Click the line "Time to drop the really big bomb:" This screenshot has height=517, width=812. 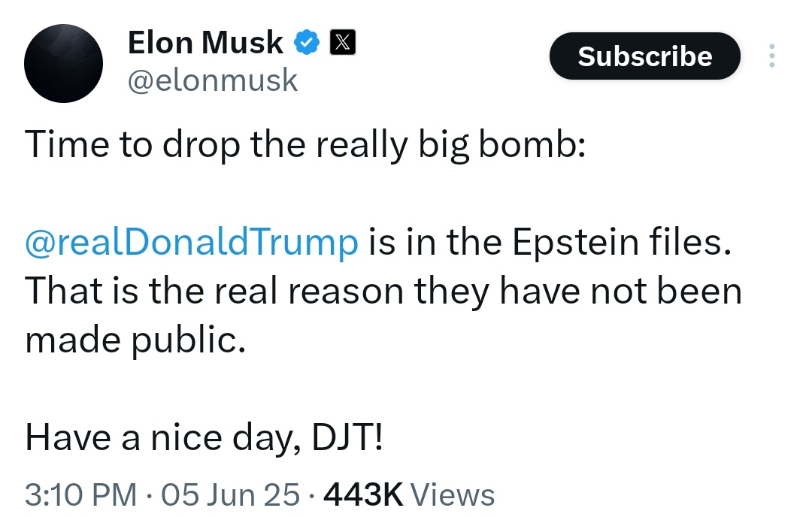pyautogui.click(x=304, y=145)
